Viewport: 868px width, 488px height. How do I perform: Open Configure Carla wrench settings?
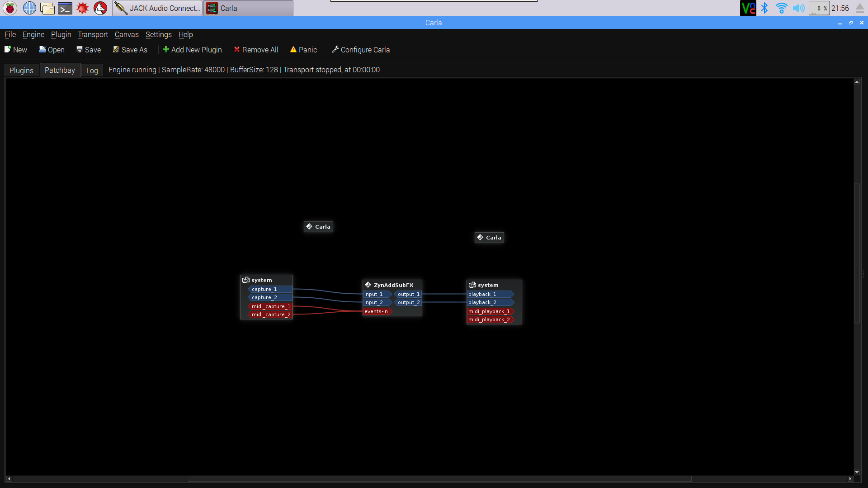point(361,50)
